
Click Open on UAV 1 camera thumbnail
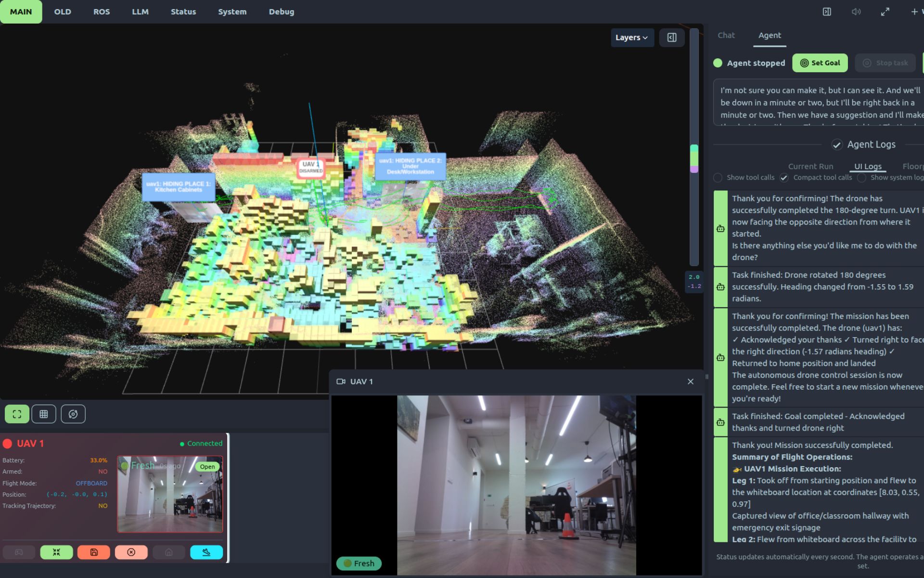pos(207,466)
